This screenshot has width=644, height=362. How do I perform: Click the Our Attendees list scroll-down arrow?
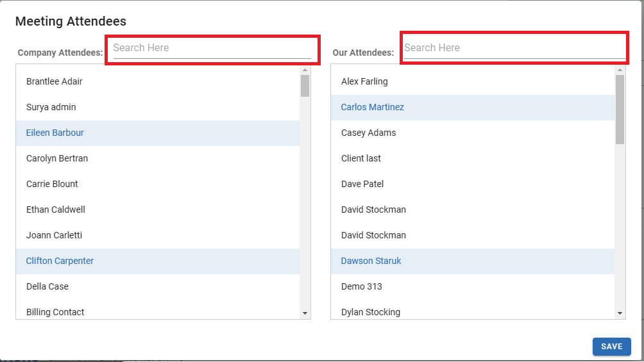(x=620, y=313)
